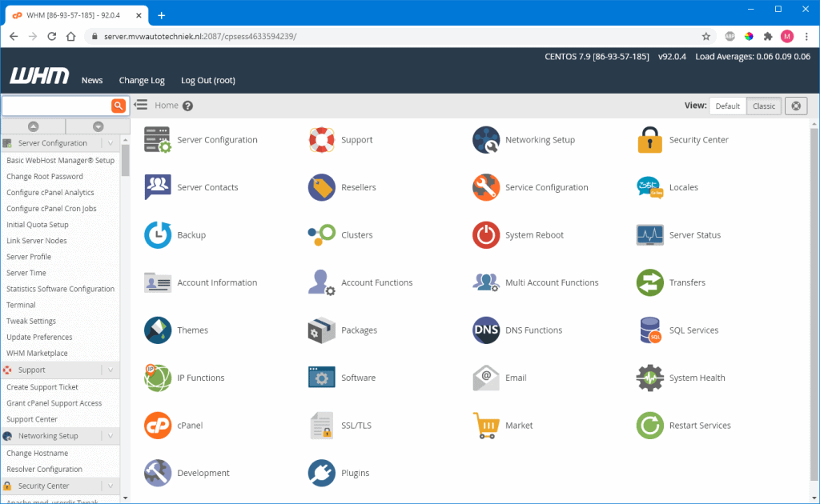Screen dimensions: 820x504
Task: Open the Plugins plug icon
Action: (x=322, y=473)
